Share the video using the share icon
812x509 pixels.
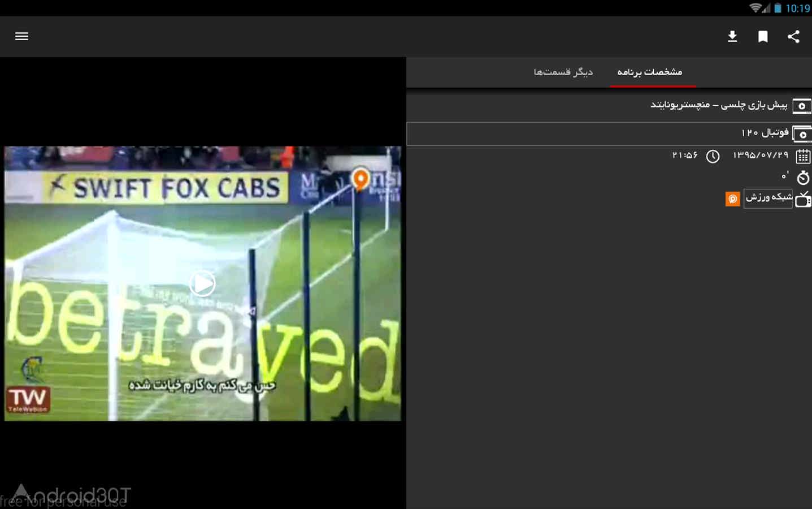[793, 37]
